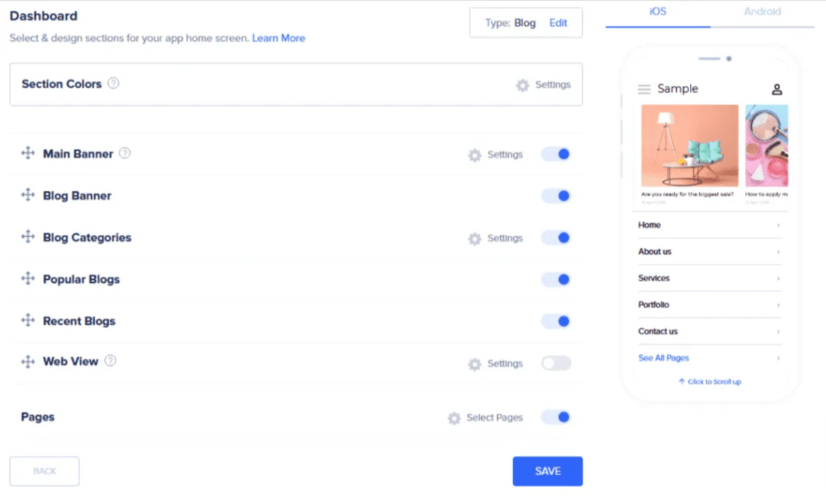
Task: Switch to the Android preview tab
Action: click(762, 11)
